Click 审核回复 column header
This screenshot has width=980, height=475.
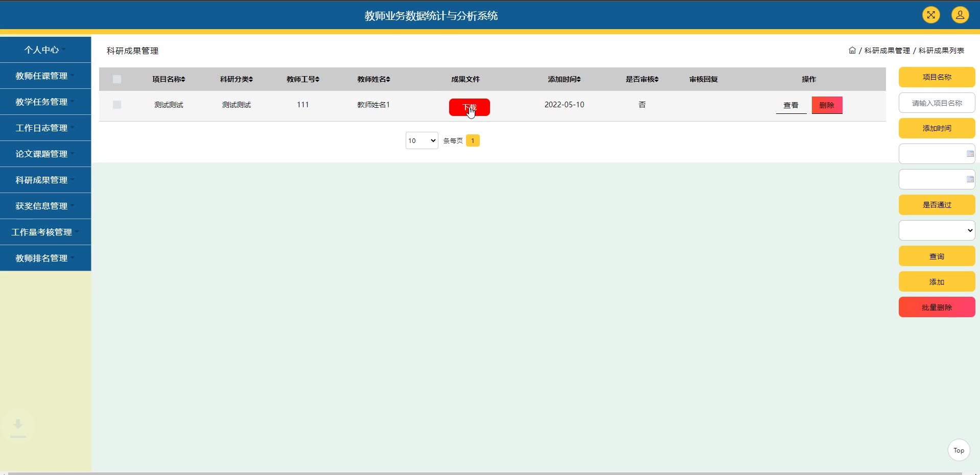(x=703, y=79)
